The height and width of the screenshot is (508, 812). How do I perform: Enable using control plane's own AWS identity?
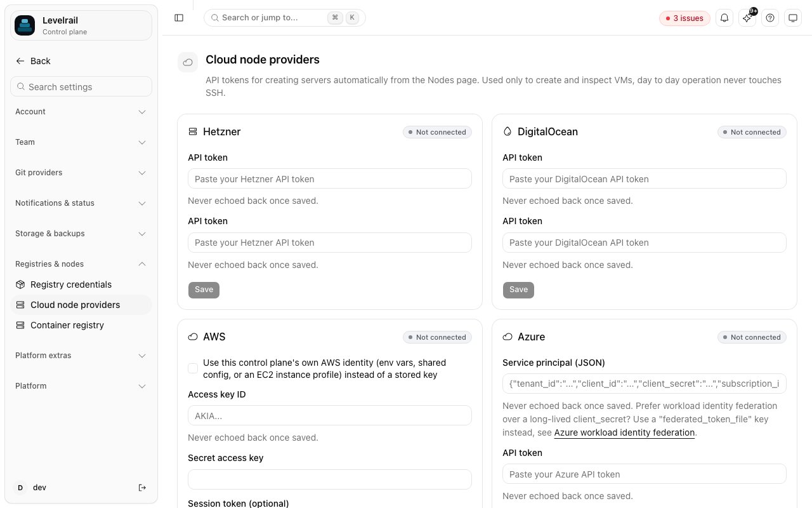click(193, 368)
